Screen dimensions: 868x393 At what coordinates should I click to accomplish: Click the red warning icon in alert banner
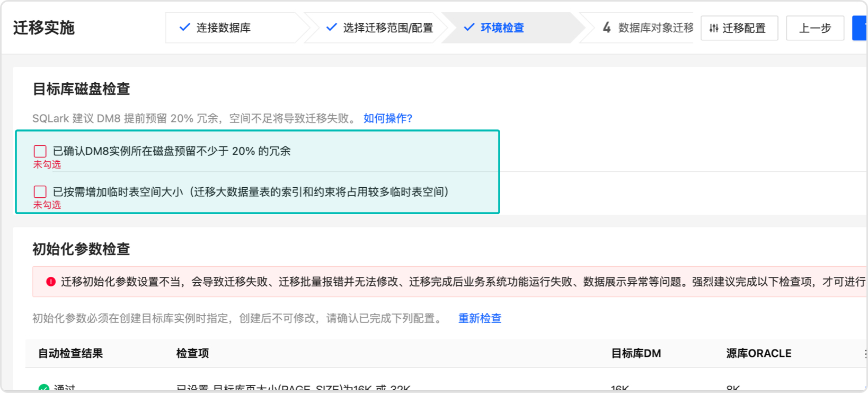[51, 282]
